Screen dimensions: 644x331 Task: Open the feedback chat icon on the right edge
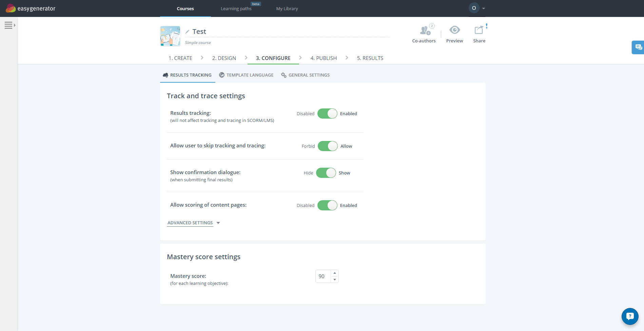pyautogui.click(x=638, y=47)
